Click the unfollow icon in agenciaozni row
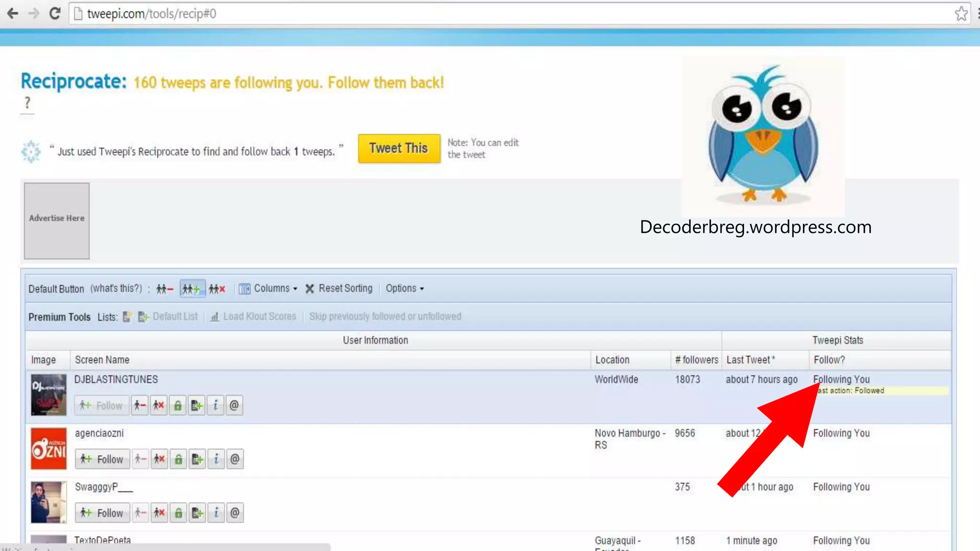Viewport: 980px width, 551px height. pyautogui.click(x=140, y=459)
